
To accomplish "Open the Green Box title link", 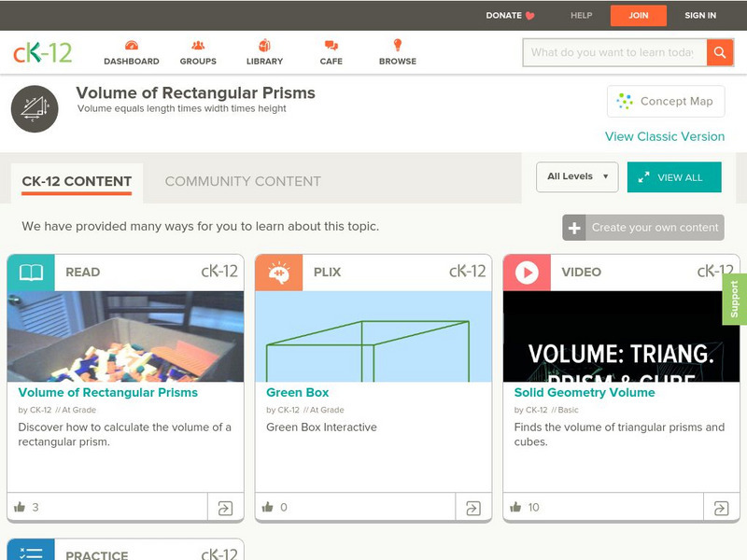I will (297, 392).
